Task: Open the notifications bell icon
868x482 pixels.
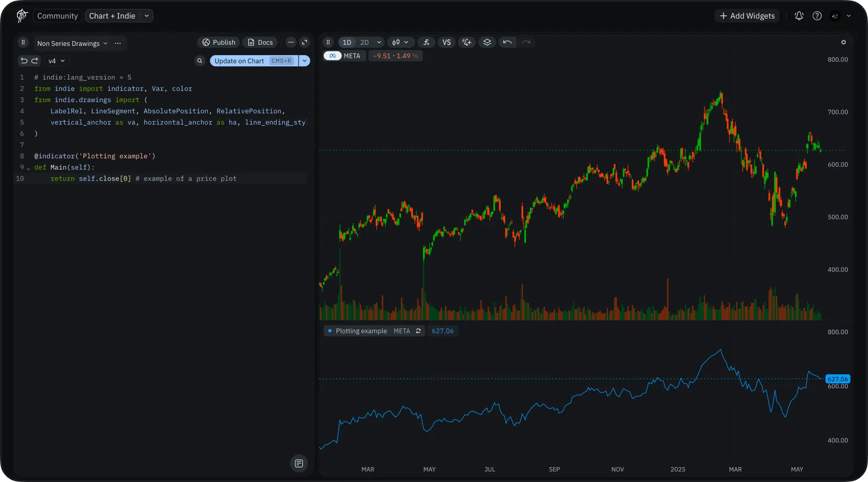Action: [x=799, y=16]
